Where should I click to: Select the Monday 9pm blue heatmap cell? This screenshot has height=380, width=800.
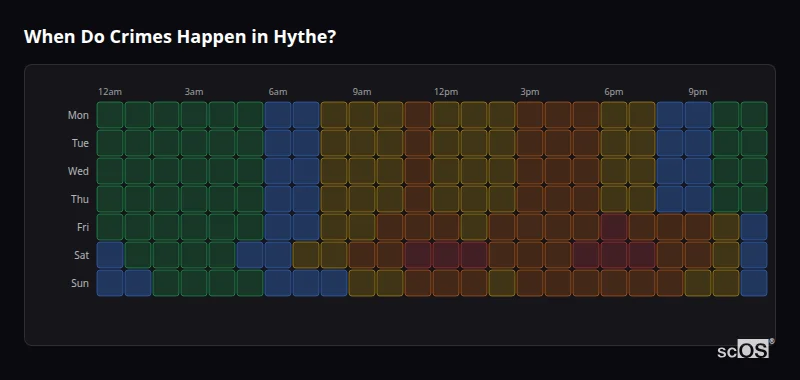698,115
